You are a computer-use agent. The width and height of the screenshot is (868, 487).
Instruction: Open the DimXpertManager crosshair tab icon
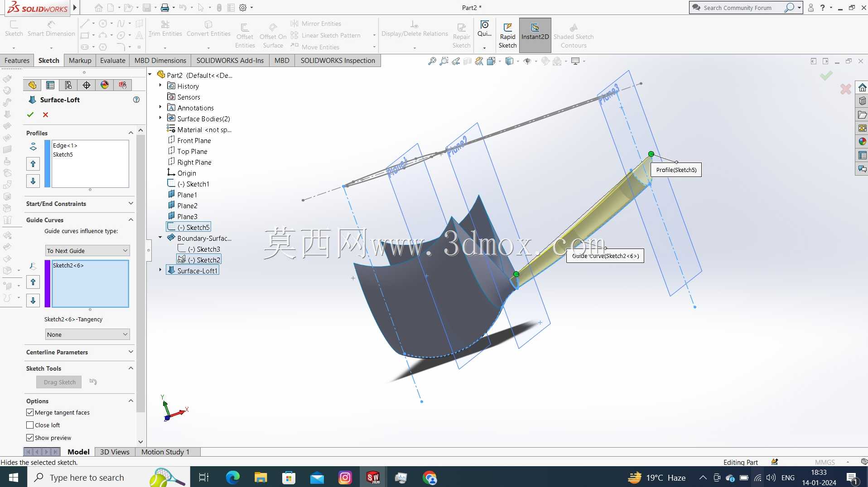[87, 85]
